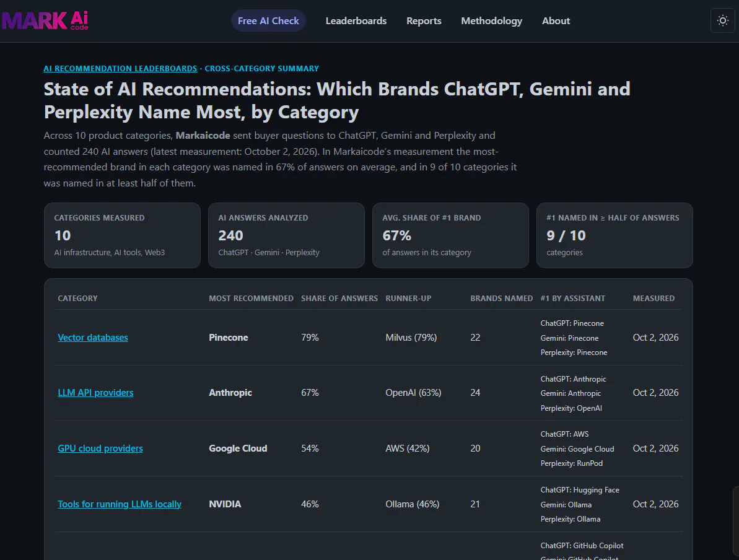Image resolution: width=739 pixels, height=560 pixels.
Task: Click the Most Recommended column header
Action: pos(251,299)
